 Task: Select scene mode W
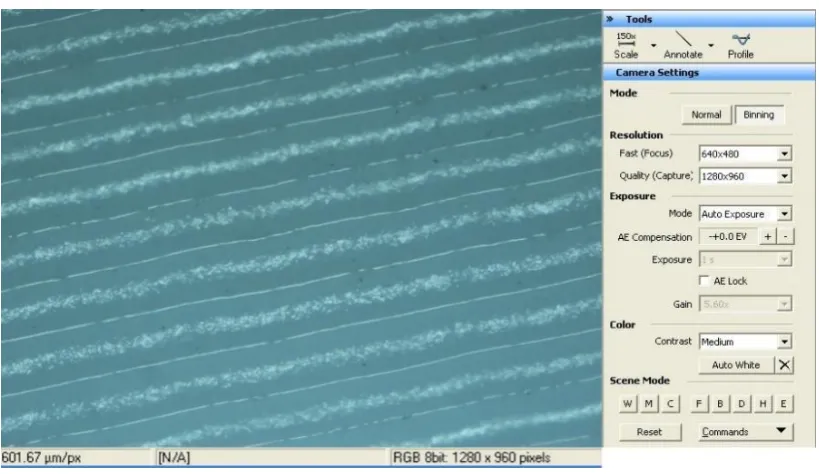pyautogui.click(x=628, y=403)
